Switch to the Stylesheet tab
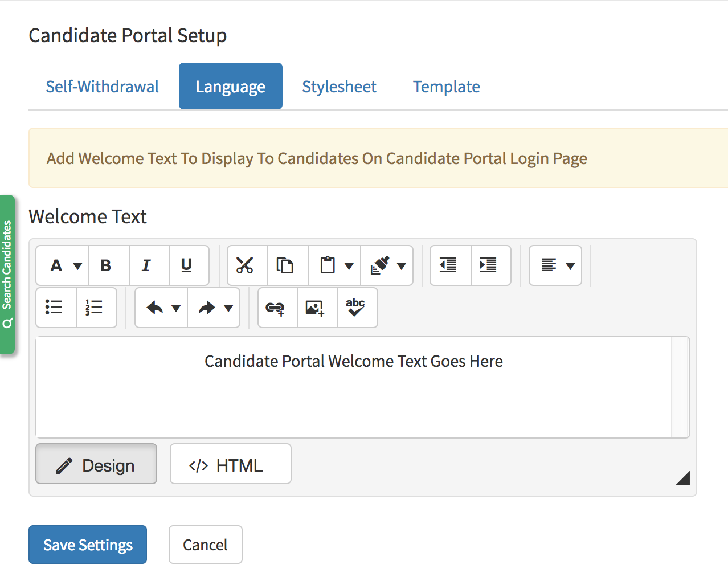Screen dimensions: 728x581 coord(339,86)
